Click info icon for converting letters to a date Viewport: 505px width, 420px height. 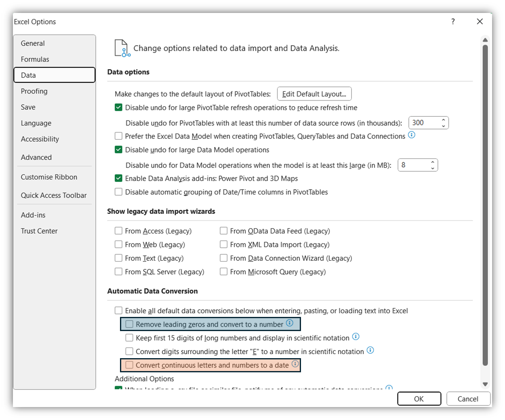coord(296,364)
